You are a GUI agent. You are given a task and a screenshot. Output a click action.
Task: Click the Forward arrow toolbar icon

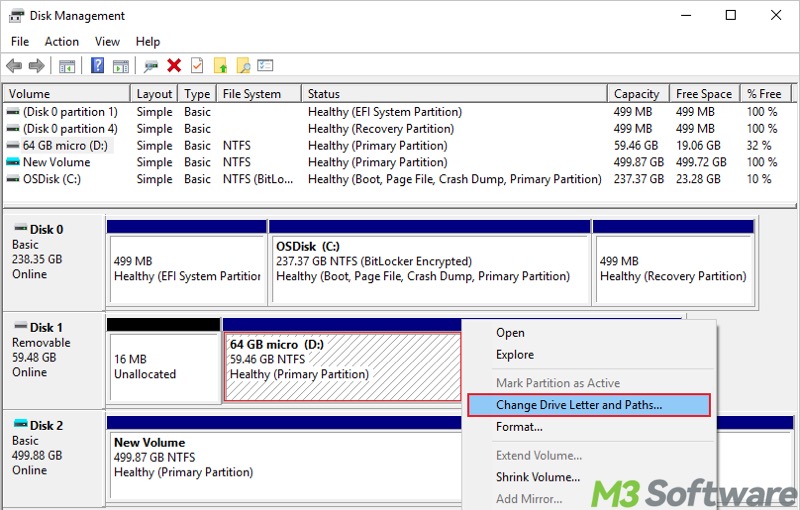click(x=37, y=65)
